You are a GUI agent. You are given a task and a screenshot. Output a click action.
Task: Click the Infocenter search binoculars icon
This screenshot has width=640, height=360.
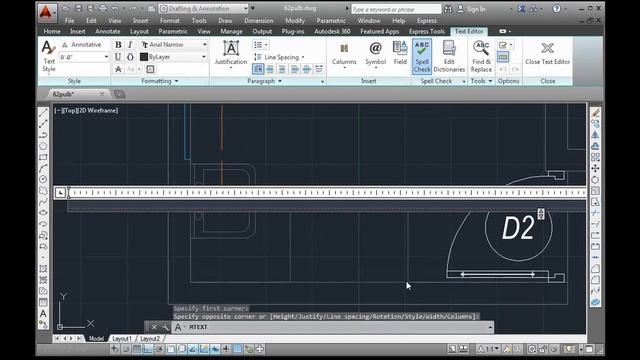pos(448,9)
